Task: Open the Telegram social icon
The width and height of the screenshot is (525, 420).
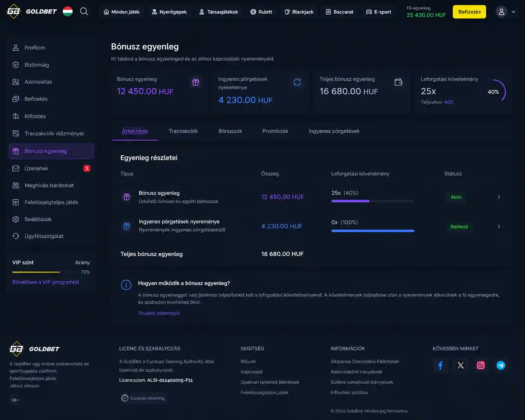Action: tap(501, 365)
